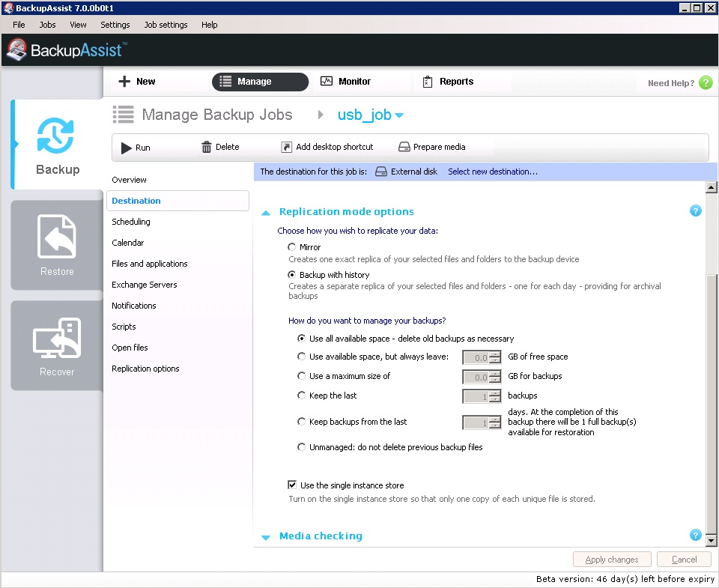
Task: Open the Restore section in sidebar
Action: (57, 245)
